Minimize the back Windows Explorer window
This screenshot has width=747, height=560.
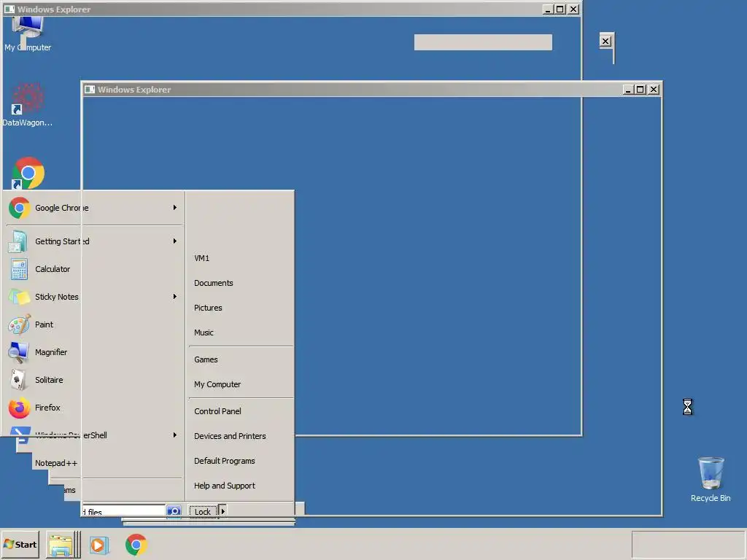pos(549,9)
